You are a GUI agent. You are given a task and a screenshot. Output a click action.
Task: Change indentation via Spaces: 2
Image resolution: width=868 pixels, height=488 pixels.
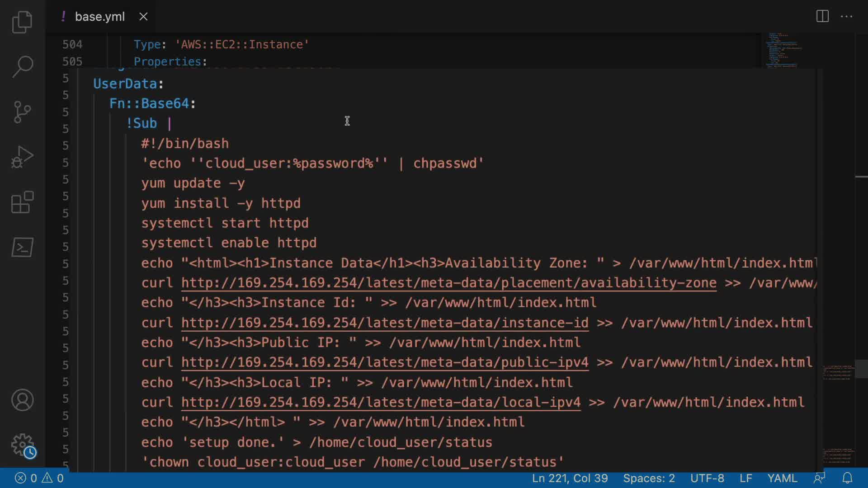tap(649, 478)
